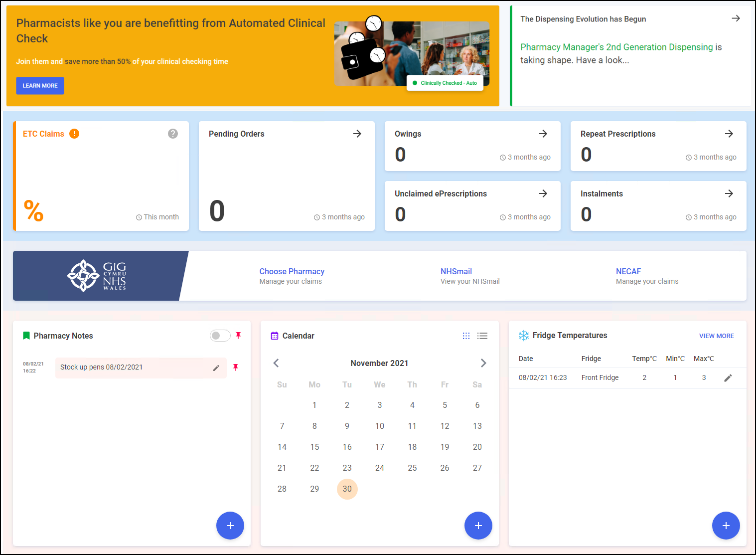Go to next month in calendar
756x555 pixels.
tap(483, 363)
